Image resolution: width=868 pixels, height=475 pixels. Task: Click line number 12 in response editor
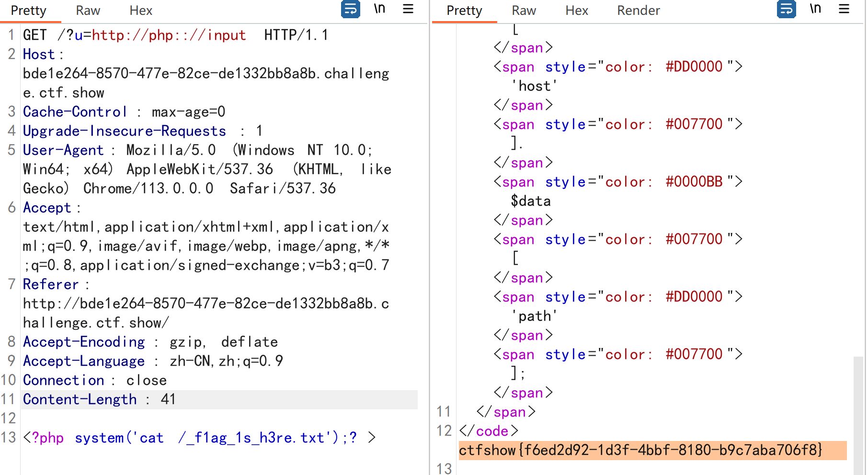click(x=444, y=431)
